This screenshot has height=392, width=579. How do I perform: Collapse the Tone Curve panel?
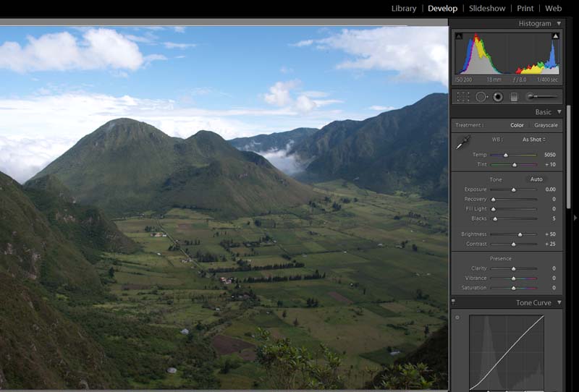559,302
